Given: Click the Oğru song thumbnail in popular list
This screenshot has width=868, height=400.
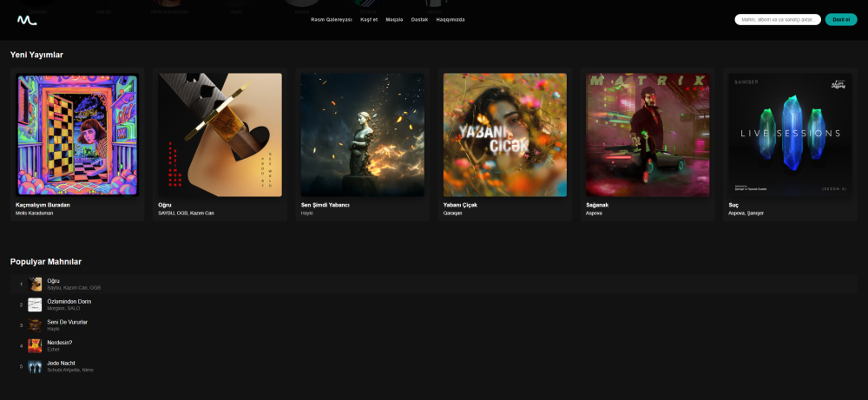Looking at the screenshot, I should point(35,285).
